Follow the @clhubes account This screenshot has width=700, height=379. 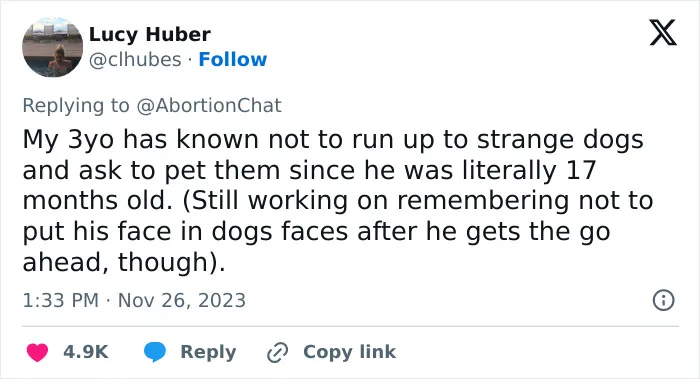pos(233,59)
